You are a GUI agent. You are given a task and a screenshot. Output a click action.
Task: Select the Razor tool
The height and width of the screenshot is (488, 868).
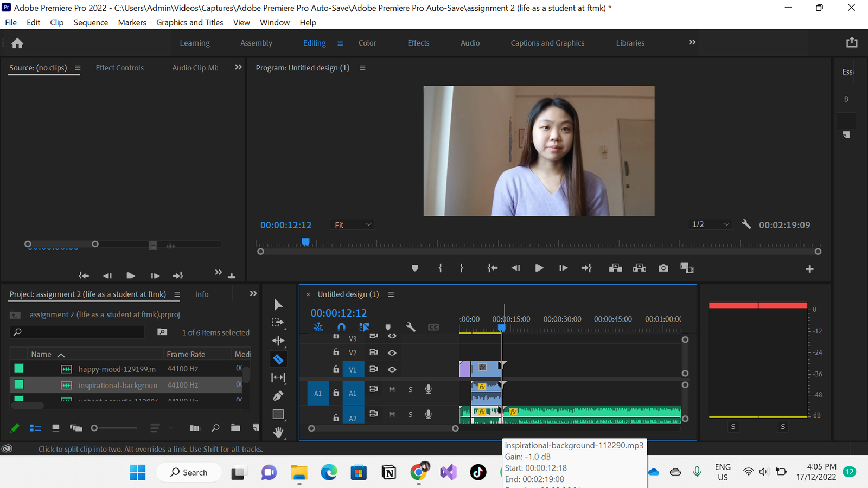[x=278, y=359]
